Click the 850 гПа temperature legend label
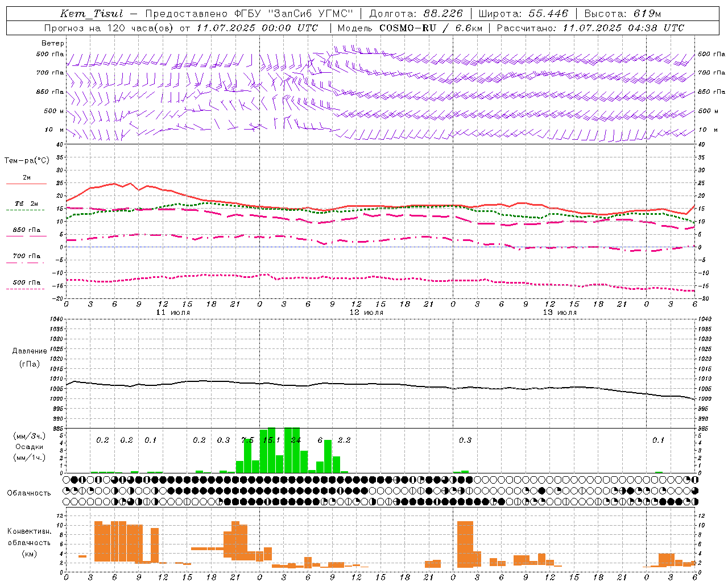The width and height of the screenshot is (728, 582). coord(26,230)
